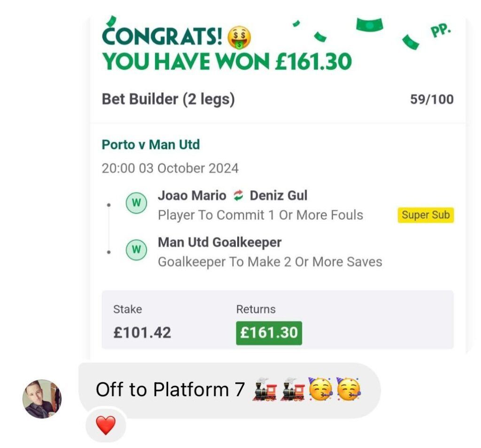Screen dimensions: 481x448
Task: Click the 59/100 odds value
Action: coord(432,100)
